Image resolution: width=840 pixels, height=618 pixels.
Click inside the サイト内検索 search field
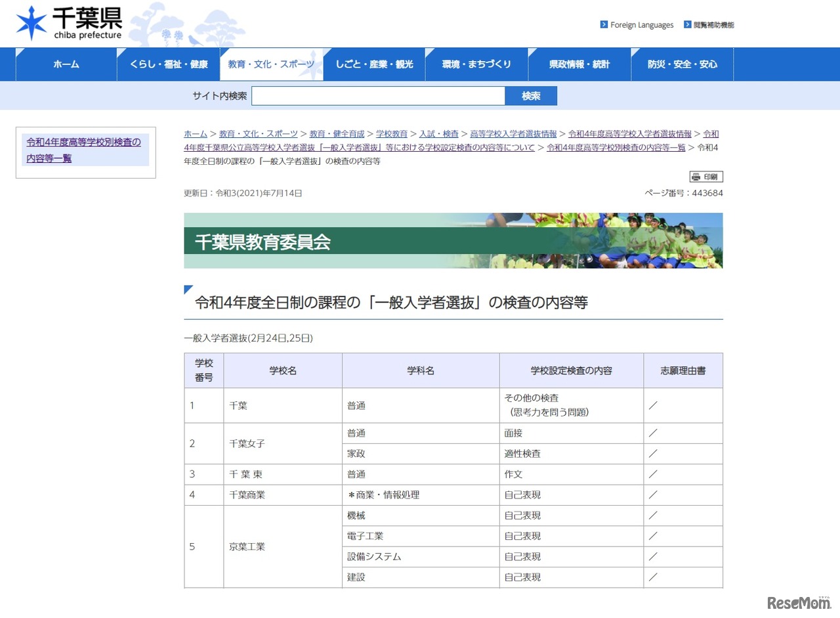[x=378, y=95]
